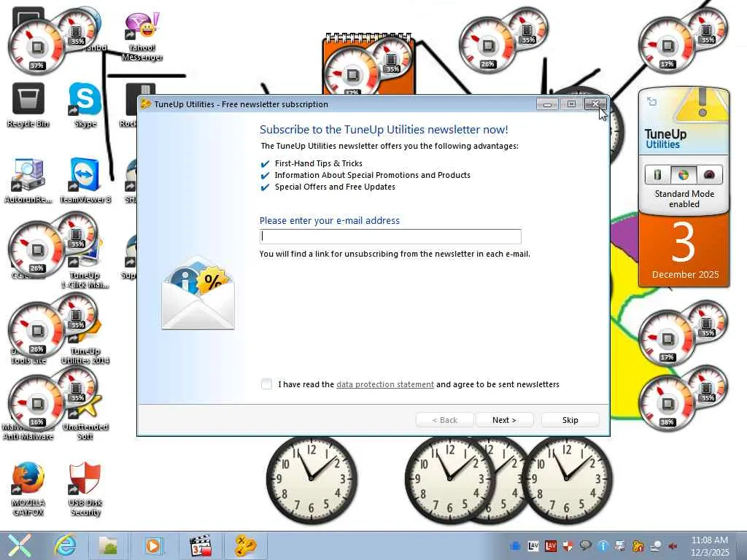Viewport: 747px width, 560px height.
Task: Click the CPU meter gadget showing 37%
Action: pos(37,47)
